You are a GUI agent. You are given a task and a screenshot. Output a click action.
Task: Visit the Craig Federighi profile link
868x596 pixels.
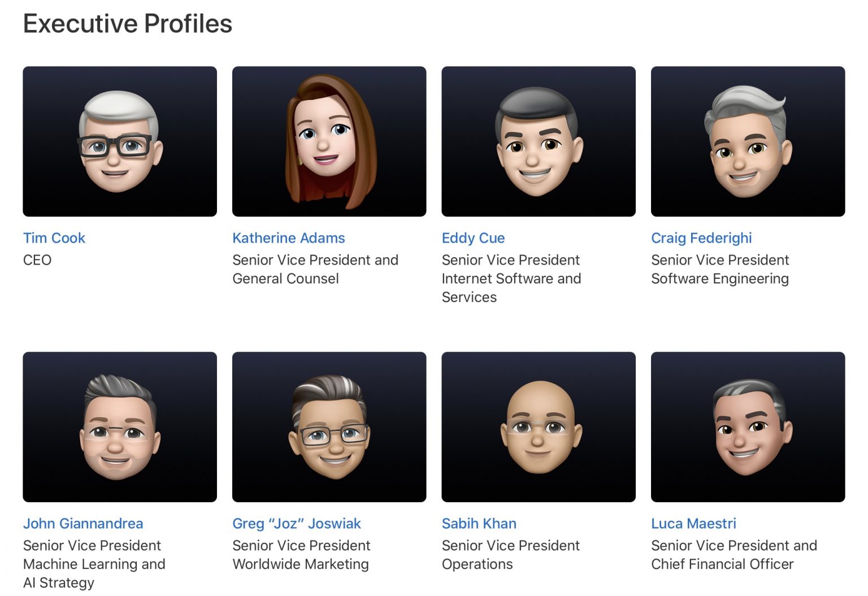coord(701,238)
